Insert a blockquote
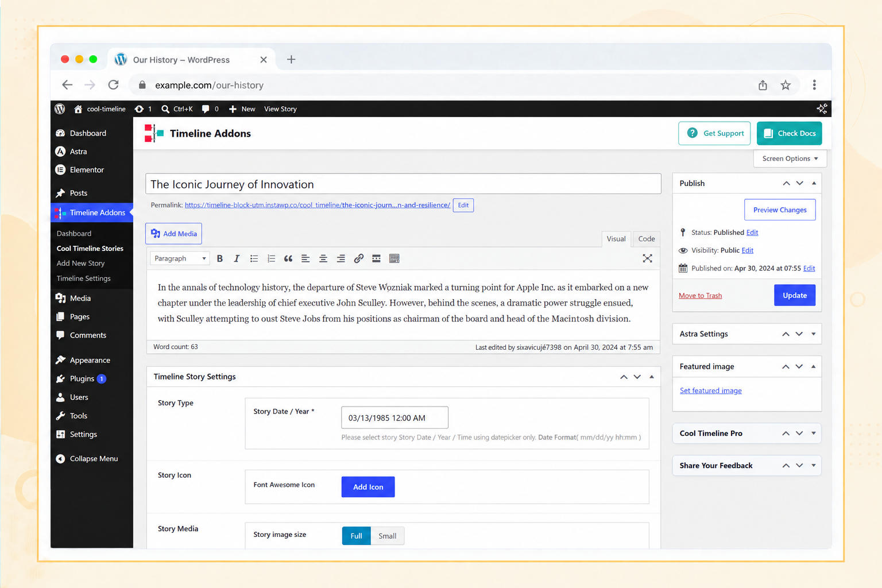882x588 pixels. tap(288, 258)
